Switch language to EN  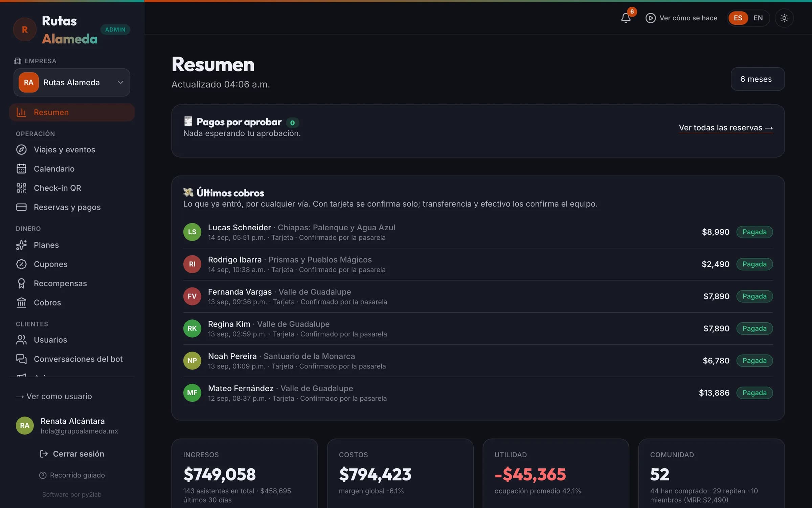pos(758,18)
